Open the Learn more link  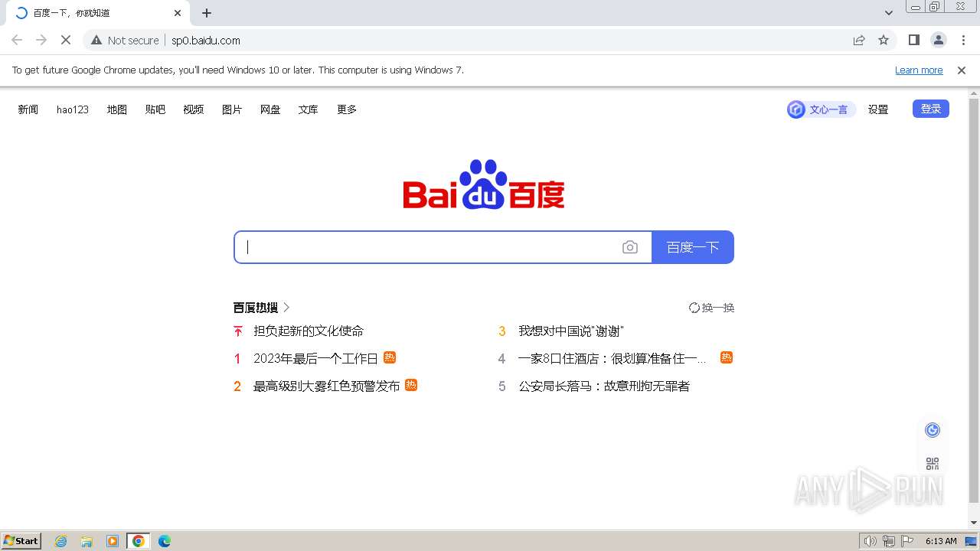(x=919, y=70)
